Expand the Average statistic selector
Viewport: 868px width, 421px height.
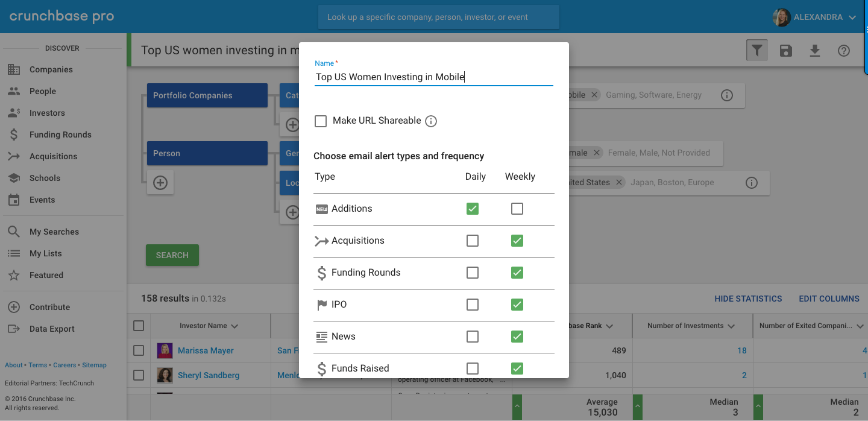coord(517,407)
